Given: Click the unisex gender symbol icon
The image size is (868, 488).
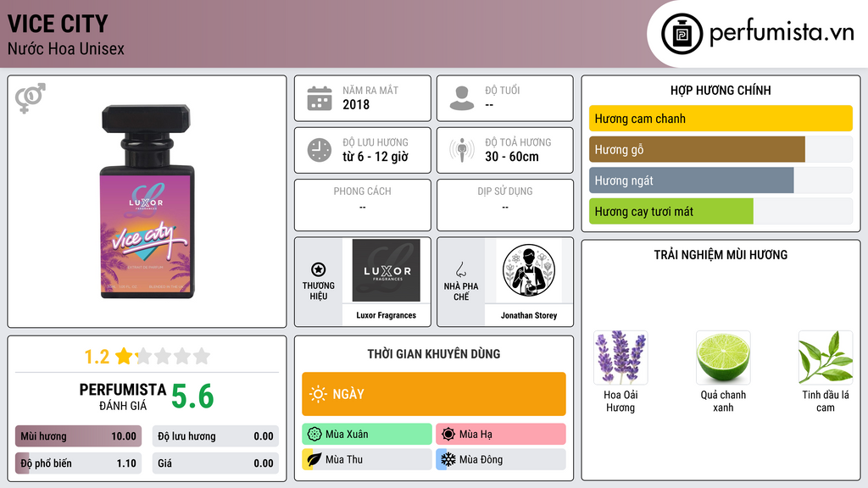Looking at the screenshot, I should point(31,98).
